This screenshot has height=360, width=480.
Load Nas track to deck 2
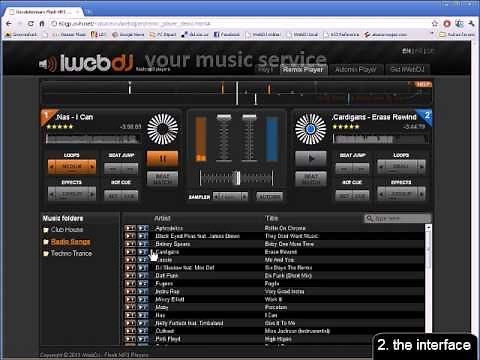coord(143,315)
